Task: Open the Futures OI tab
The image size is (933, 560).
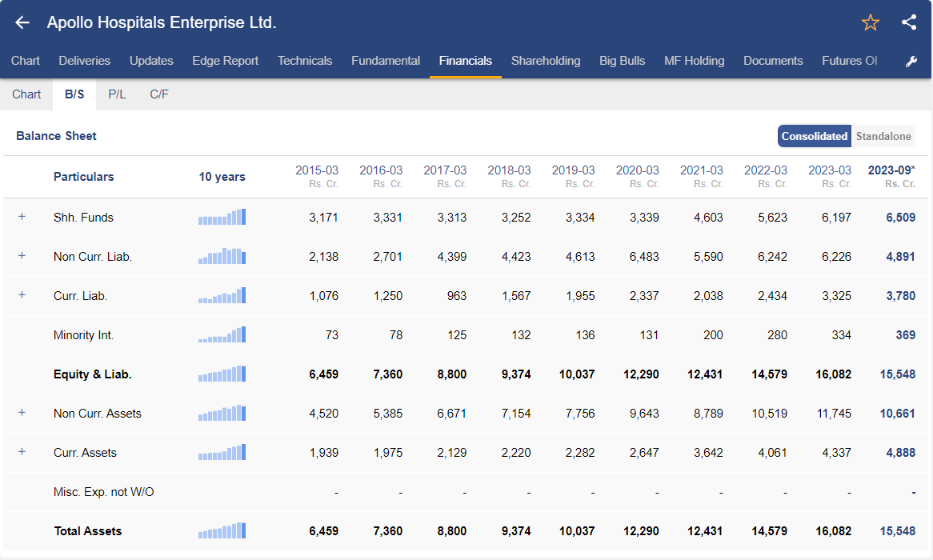Action: pyautogui.click(x=849, y=61)
